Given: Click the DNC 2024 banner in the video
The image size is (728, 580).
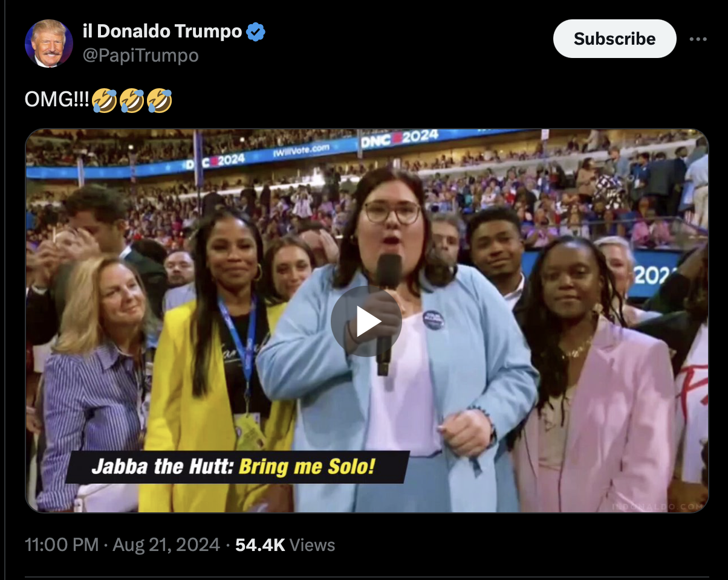Looking at the screenshot, I should tap(400, 139).
